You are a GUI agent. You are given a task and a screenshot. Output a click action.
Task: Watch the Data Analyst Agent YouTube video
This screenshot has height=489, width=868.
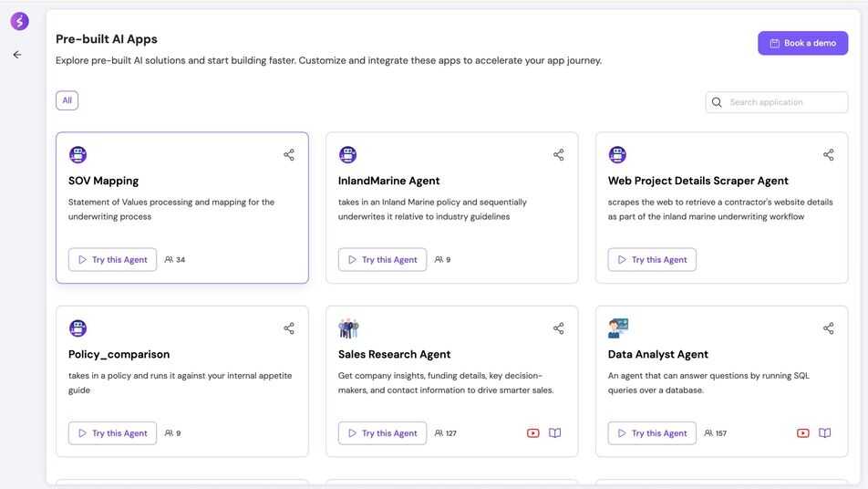point(803,433)
